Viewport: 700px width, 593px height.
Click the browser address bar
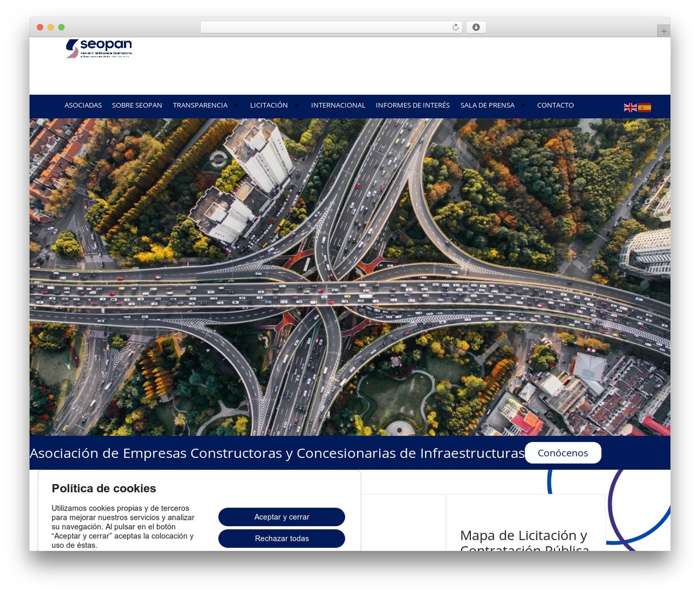(331, 27)
